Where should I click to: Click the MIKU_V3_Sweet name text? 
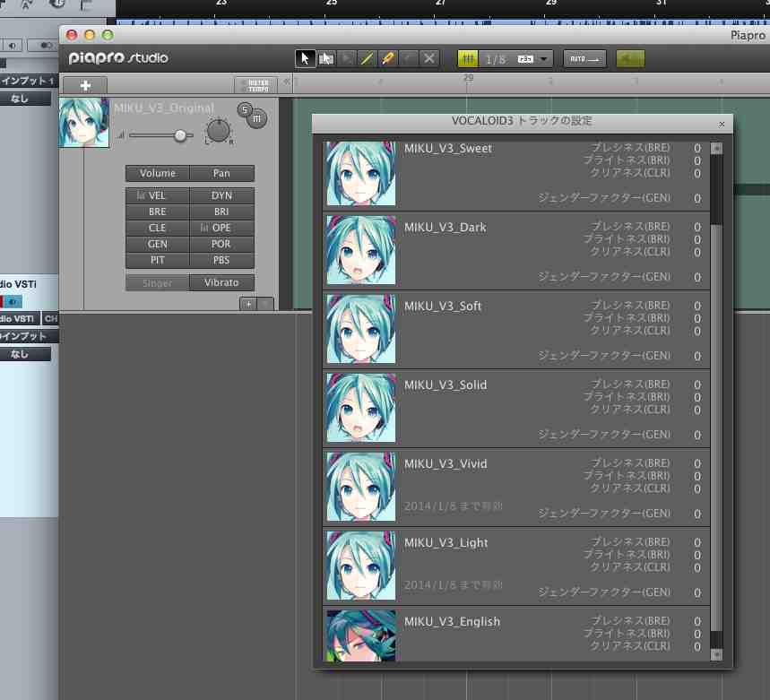tap(448, 149)
